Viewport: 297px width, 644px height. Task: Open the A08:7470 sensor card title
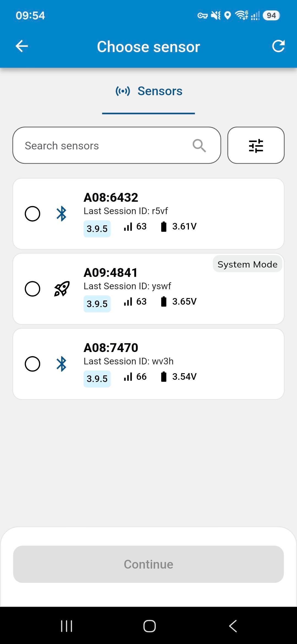pos(111,348)
